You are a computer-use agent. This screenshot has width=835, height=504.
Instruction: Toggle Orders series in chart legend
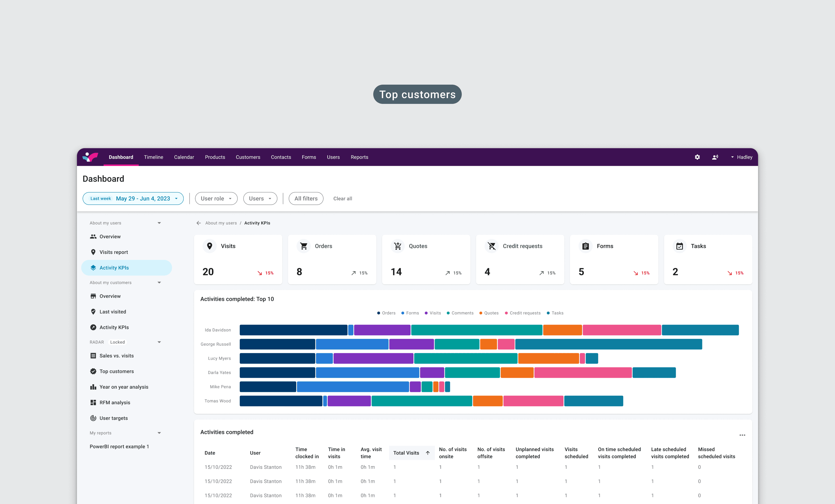tap(386, 313)
